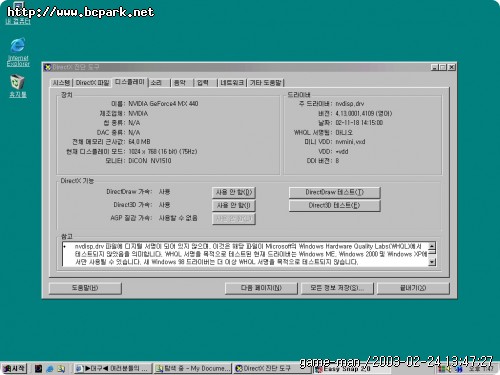The height and width of the screenshot is (375, 500).
Task: Click the 도움말(H) help button
Action: tap(85, 288)
